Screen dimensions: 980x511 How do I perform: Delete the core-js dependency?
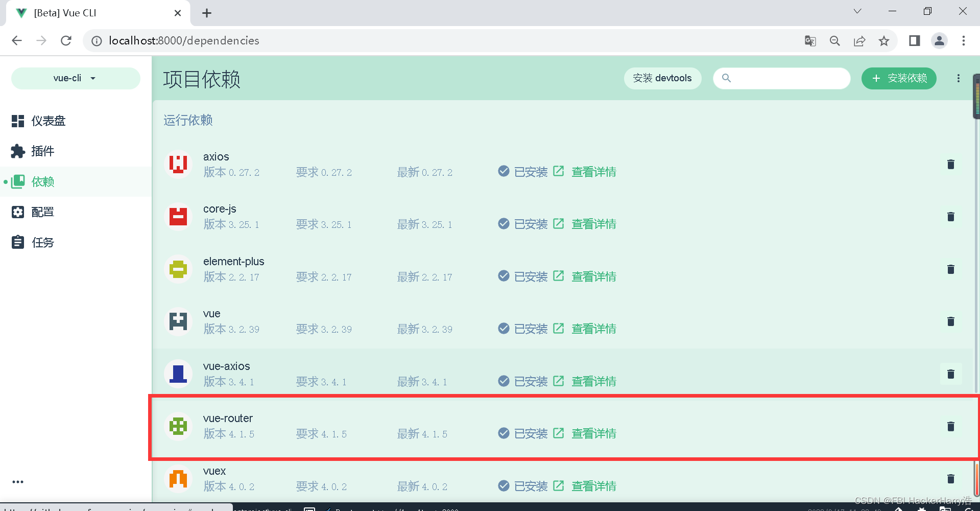click(x=950, y=216)
